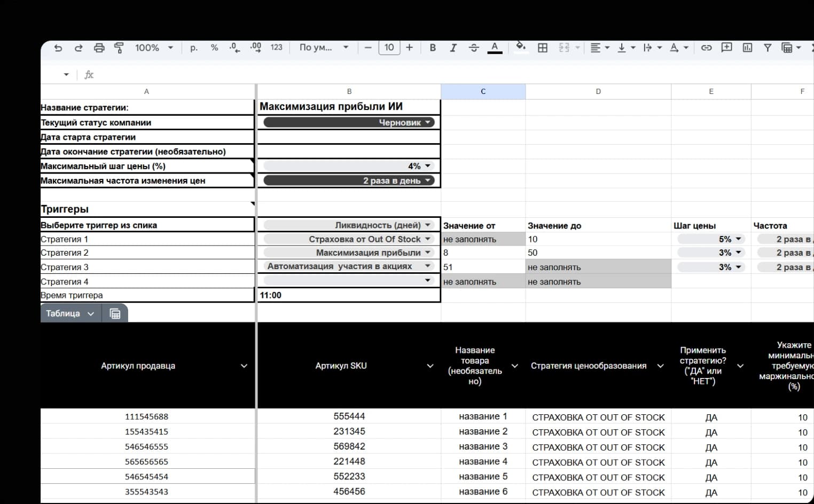Open the text color picker
814x504 pixels.
pos(495,48)
